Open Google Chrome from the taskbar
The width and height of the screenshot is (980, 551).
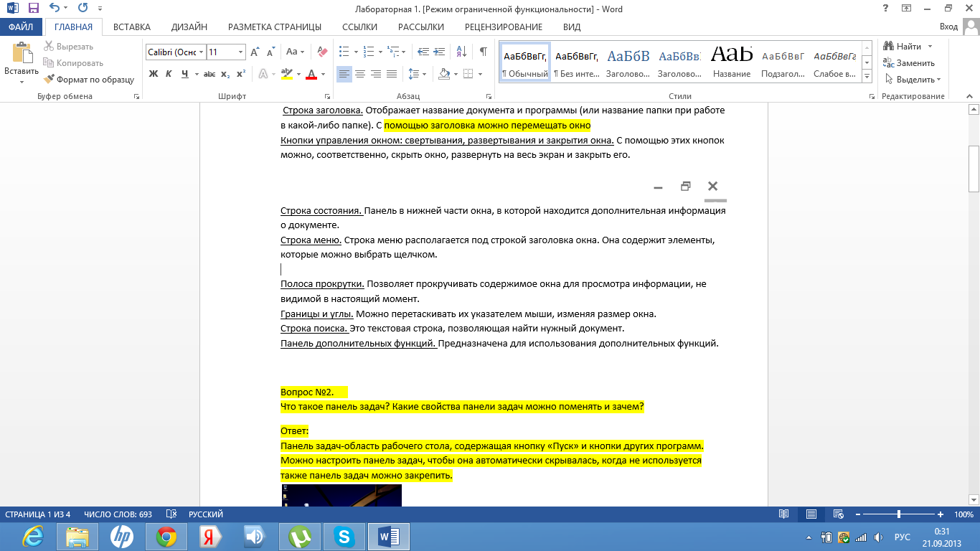point(166,537)
